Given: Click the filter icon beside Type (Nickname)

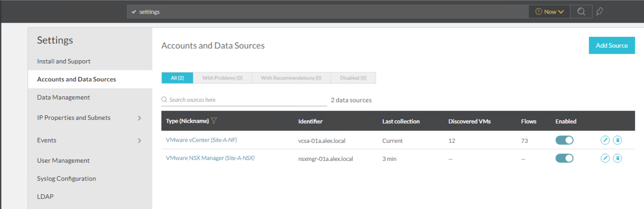Looking at the screenshot, I should coord(214,121).
